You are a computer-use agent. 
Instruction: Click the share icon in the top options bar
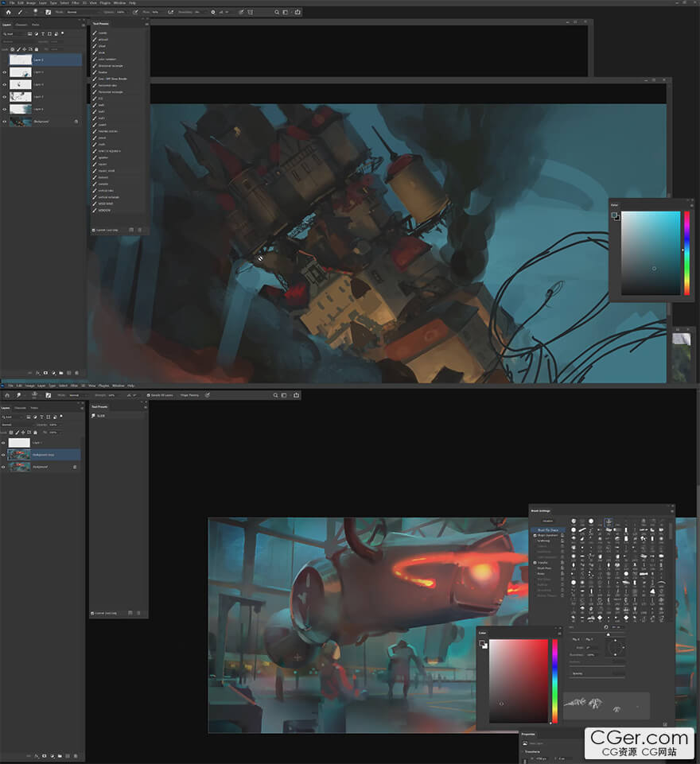pos(297,13)
